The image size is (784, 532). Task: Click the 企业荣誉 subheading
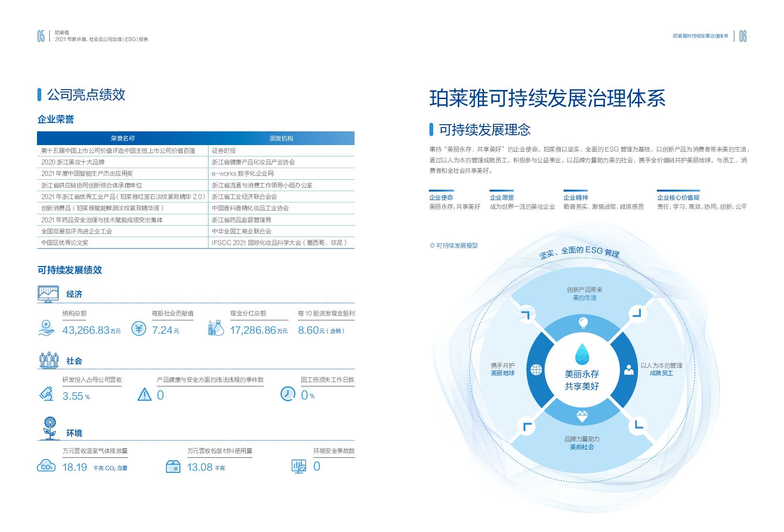[56, 119]
